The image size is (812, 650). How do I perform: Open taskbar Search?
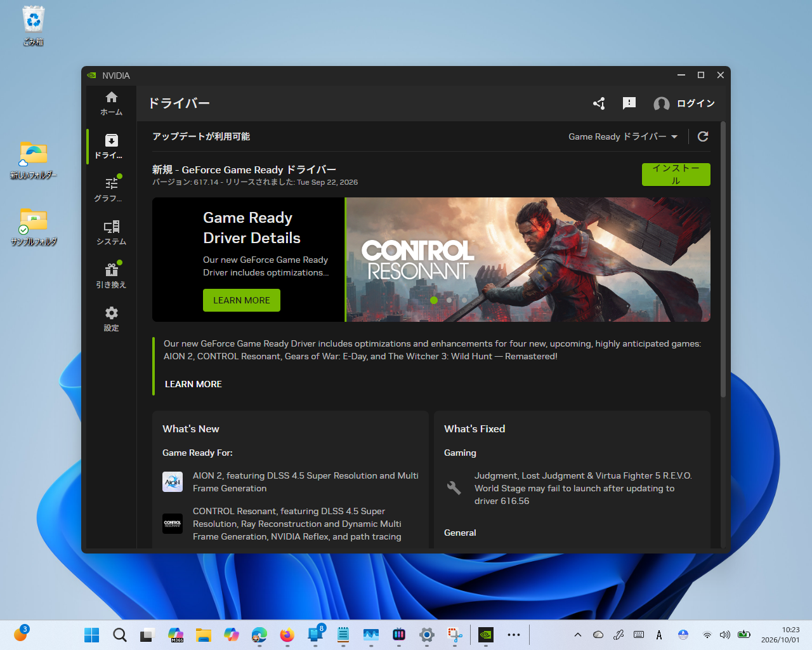(120, 635)
